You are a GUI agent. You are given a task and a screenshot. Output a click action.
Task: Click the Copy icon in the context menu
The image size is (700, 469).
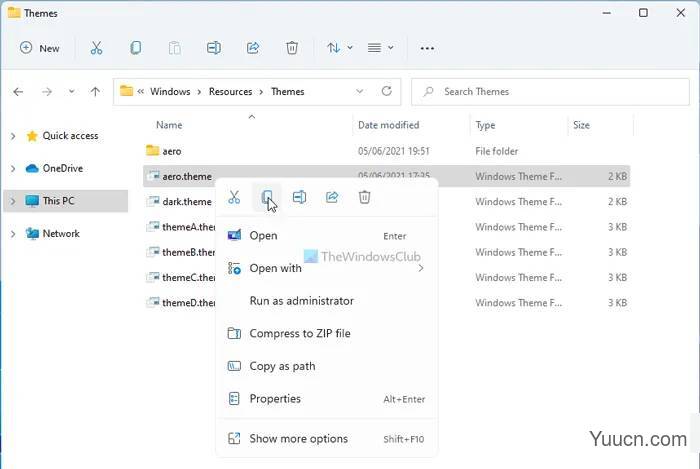click(267, 197)
